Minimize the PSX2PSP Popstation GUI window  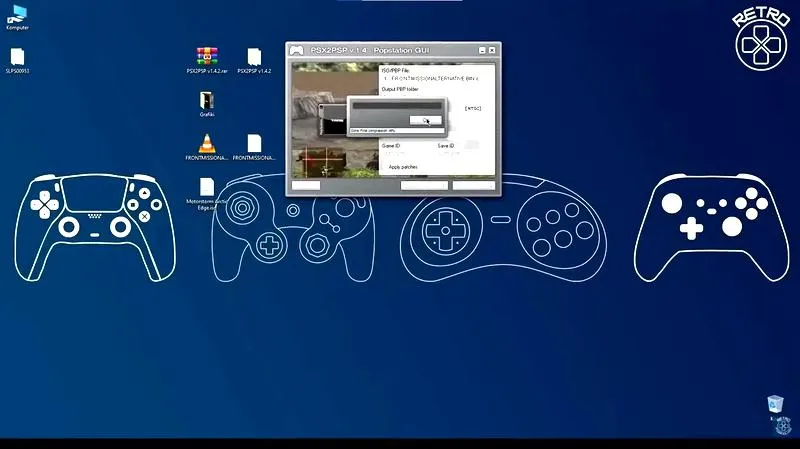click(482, 50)
